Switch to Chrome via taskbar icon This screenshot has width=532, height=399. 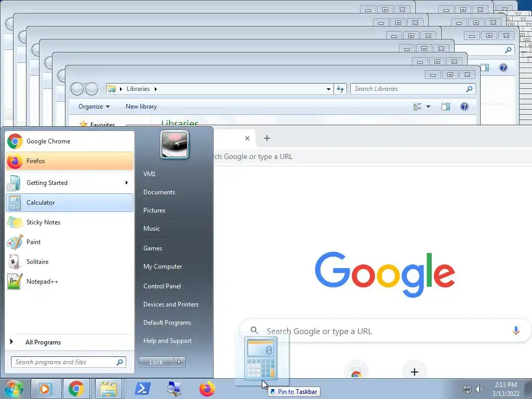pos(76,389)
